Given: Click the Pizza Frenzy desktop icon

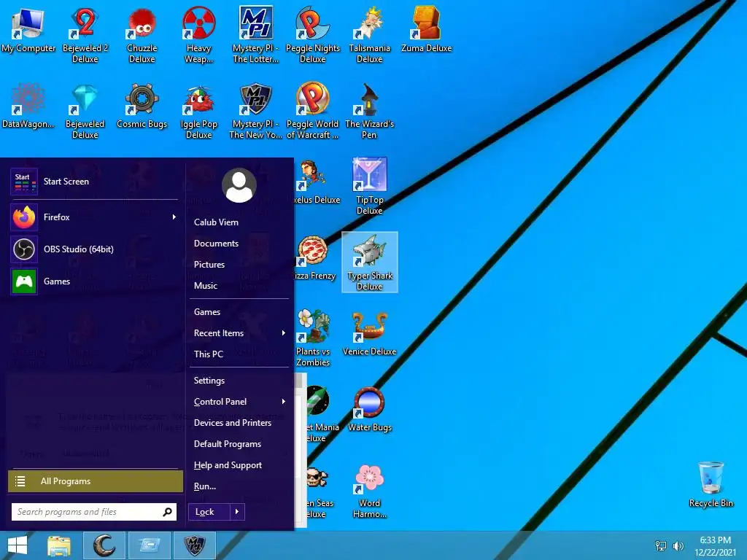Looking at the screenshot, I should click(x=314, y=257).
